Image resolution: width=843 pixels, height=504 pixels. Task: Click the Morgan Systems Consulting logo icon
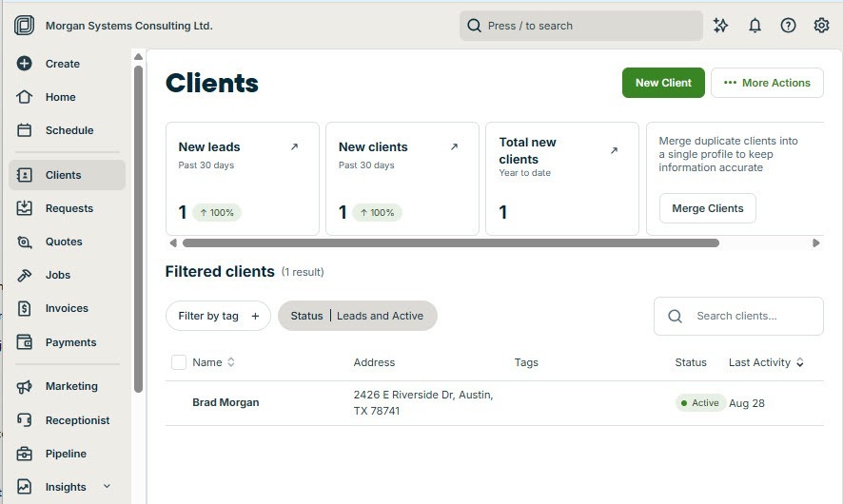tap(24, 26)
